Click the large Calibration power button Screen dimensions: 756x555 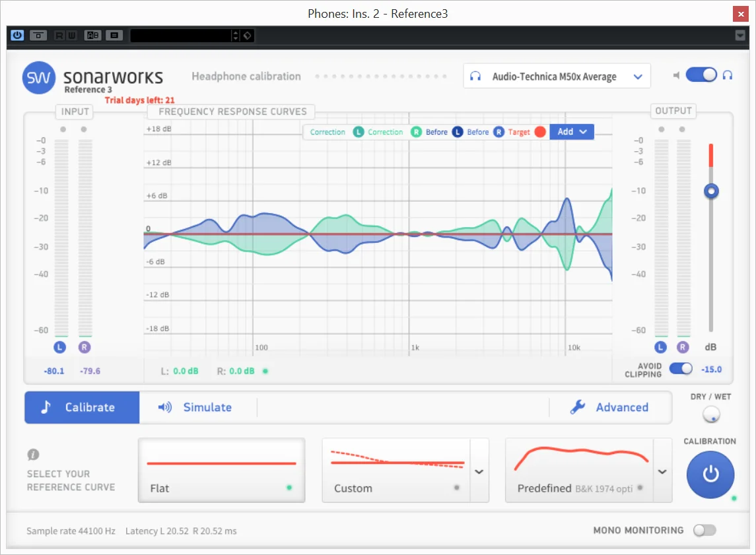[x=710, y=474]
